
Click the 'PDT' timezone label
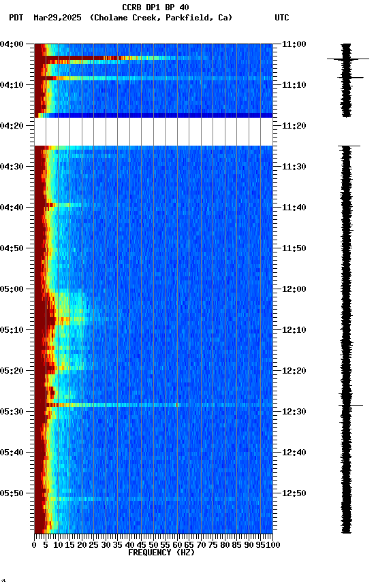16,18
